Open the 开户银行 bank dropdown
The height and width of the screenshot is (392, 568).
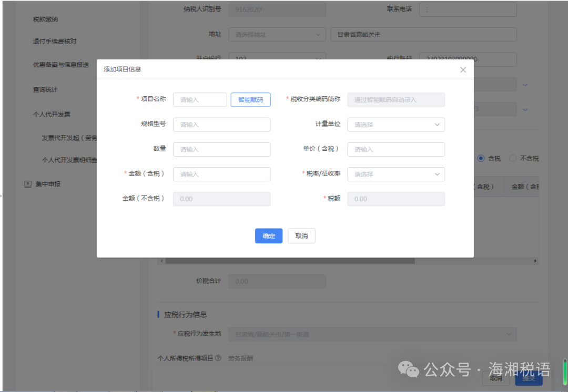click(277, 57)
